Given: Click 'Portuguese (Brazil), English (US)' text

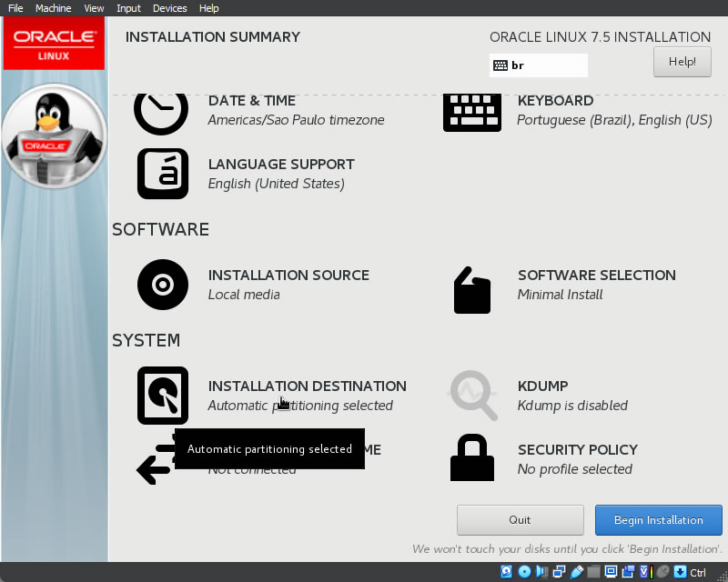Looking at the screenshot, I should [x=615, y=120].
